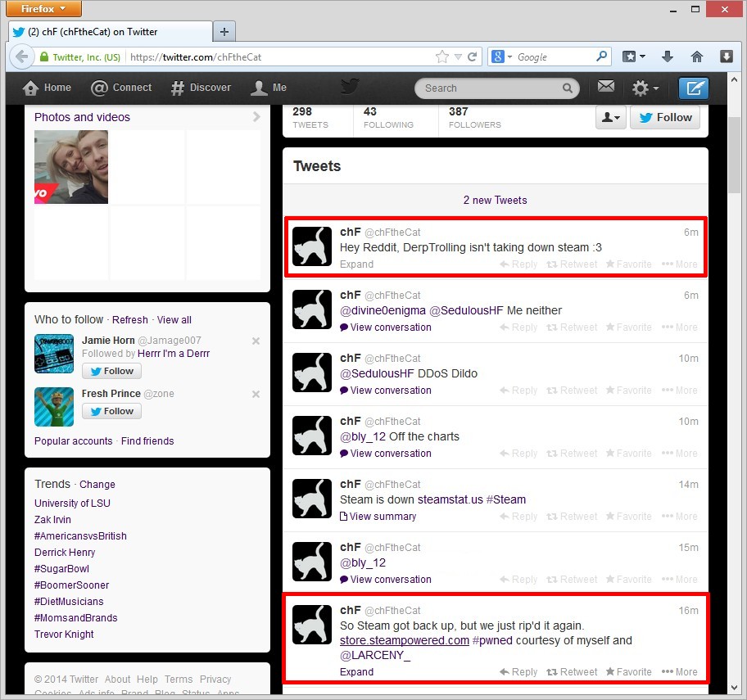Go to the Firefox home page icon

click(x=696, y=56)
